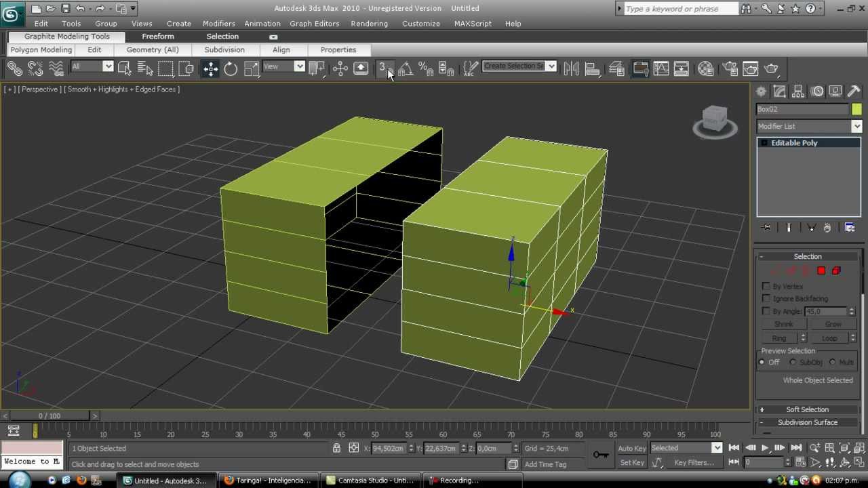
Task: Toggle the Angle Snap icon
Action: click(406, 68)
